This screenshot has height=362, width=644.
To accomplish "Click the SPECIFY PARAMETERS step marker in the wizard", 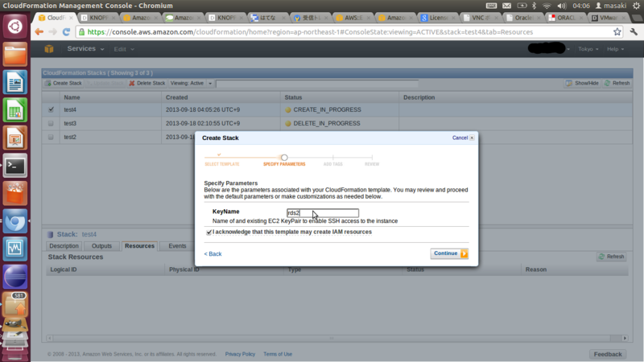I will pos(284,158).
